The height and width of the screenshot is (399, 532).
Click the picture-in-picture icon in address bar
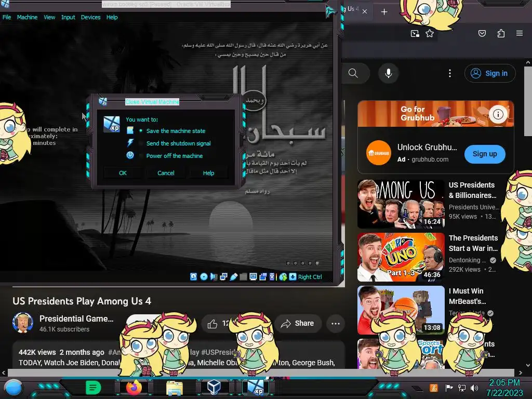click(415, 34)
